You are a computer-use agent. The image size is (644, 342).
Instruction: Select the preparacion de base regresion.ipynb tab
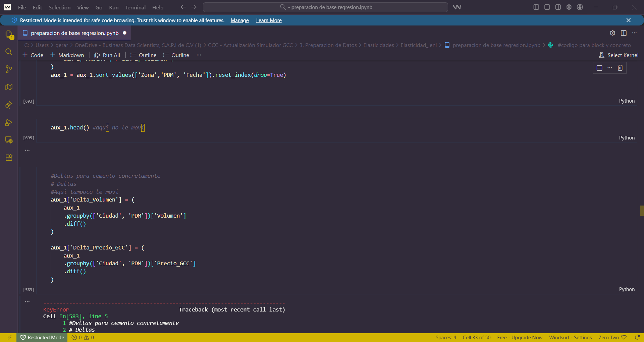click(74, 33)
